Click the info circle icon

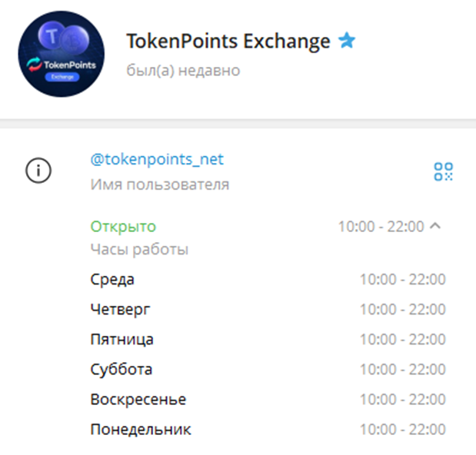point(38,171)
